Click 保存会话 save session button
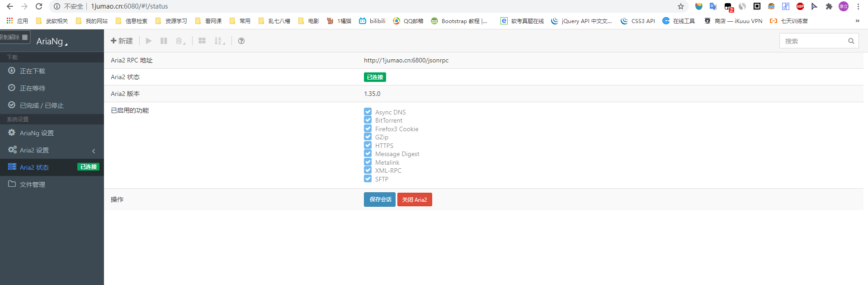 (x=380, y=199)
